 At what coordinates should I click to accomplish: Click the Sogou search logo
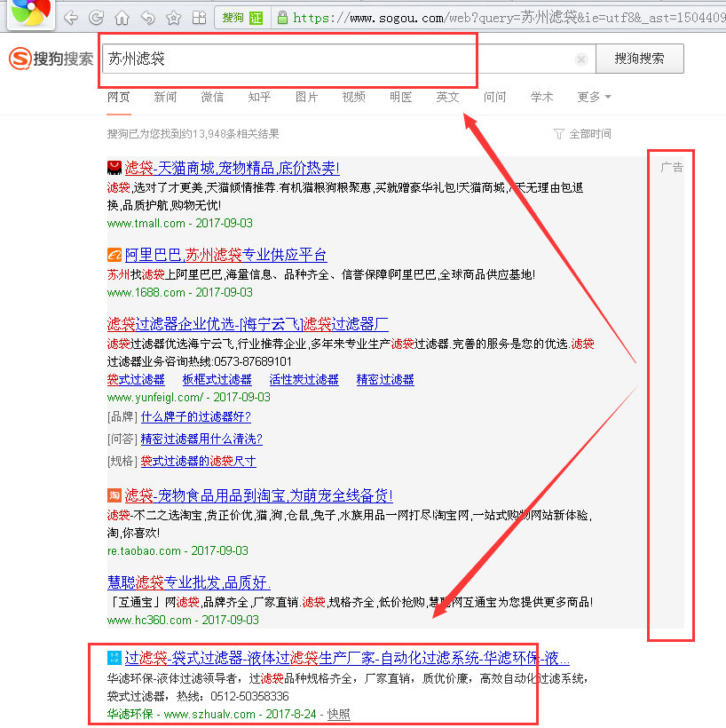[51, 59]
